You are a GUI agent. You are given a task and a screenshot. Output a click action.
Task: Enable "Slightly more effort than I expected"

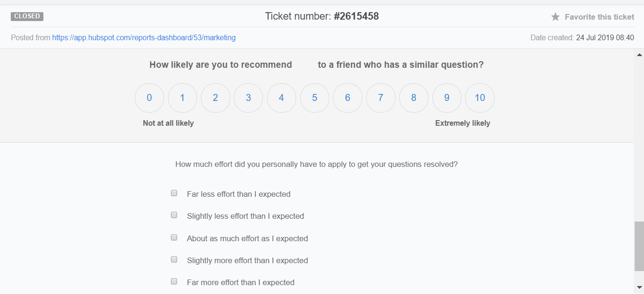tap(174, 259)
